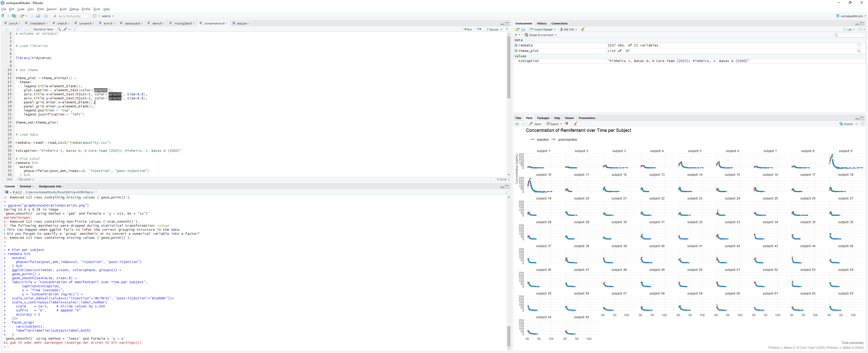Open the Import Dataset dropdown

[x=542, y=29]
